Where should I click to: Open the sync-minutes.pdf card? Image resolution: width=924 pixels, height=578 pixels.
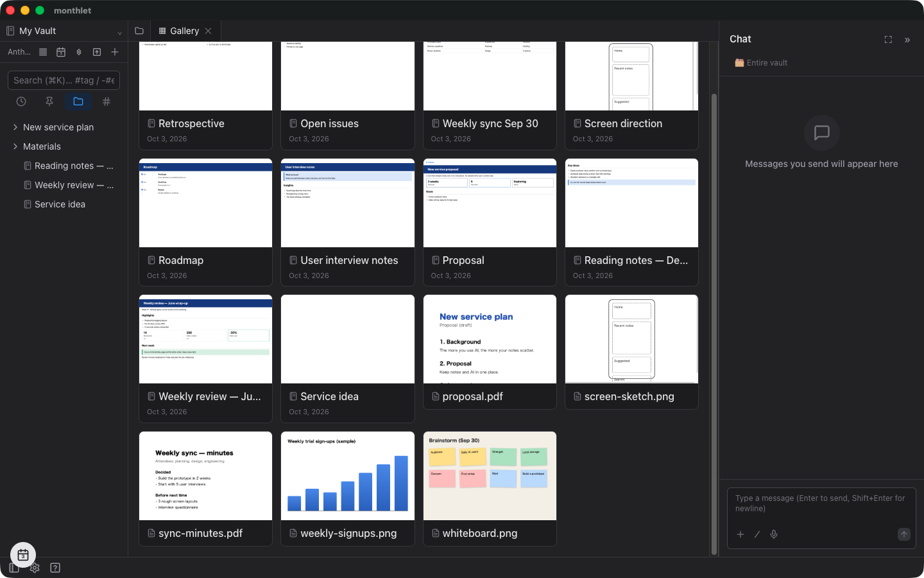206,489
